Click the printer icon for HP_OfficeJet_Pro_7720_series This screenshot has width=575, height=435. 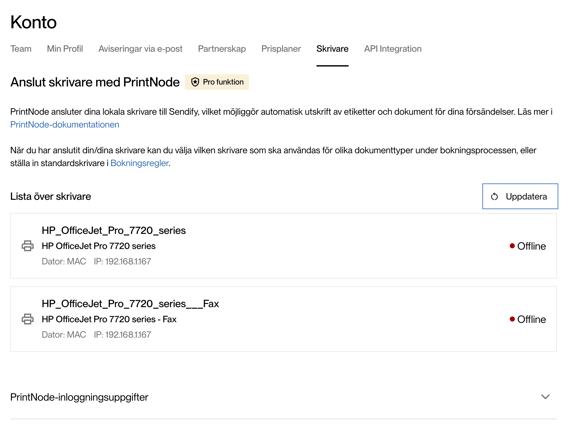click(x=28, y=246)
